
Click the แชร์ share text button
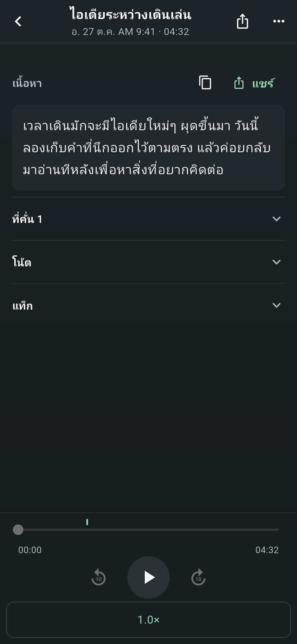tap(263, 83)
